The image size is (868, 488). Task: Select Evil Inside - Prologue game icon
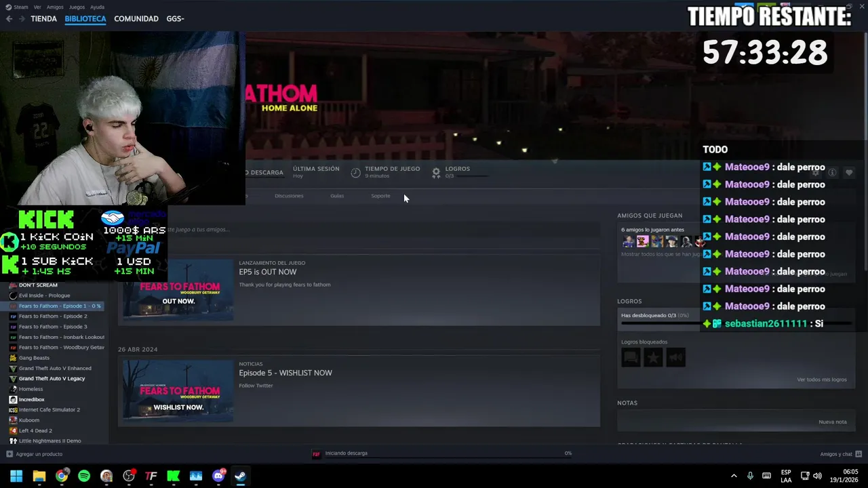13,296
